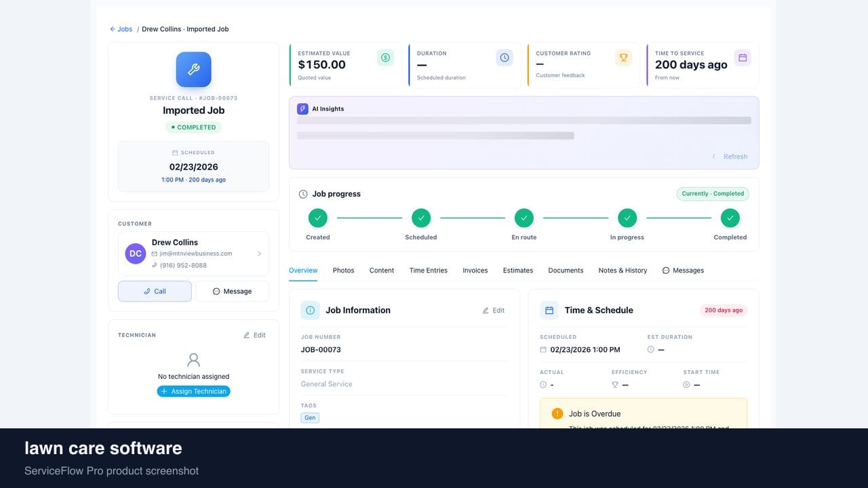Image resolution: width=868 pixels, height=488 pixels.
Task: Click the jim@mtnviewbusiness.com email address
Action: 196,253
